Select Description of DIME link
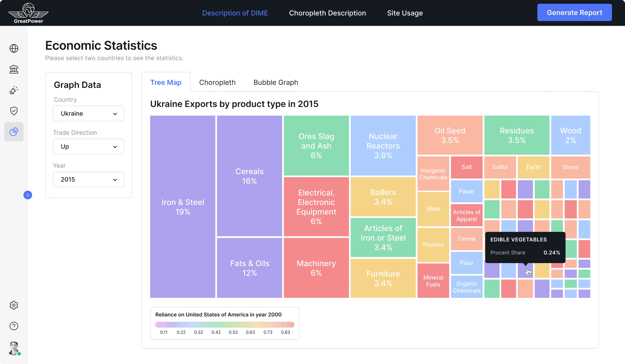This screenshot has height=364, width=625. (x=235, y=13)
